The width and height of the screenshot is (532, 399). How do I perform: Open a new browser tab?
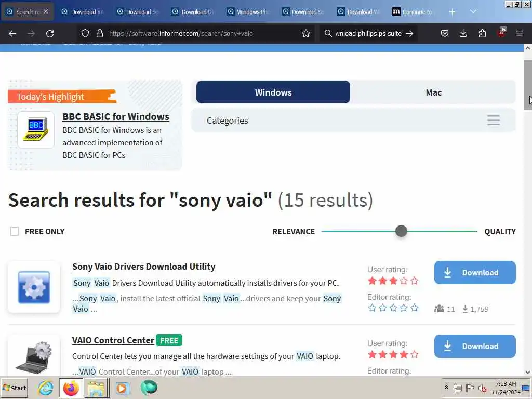point(452,12)
